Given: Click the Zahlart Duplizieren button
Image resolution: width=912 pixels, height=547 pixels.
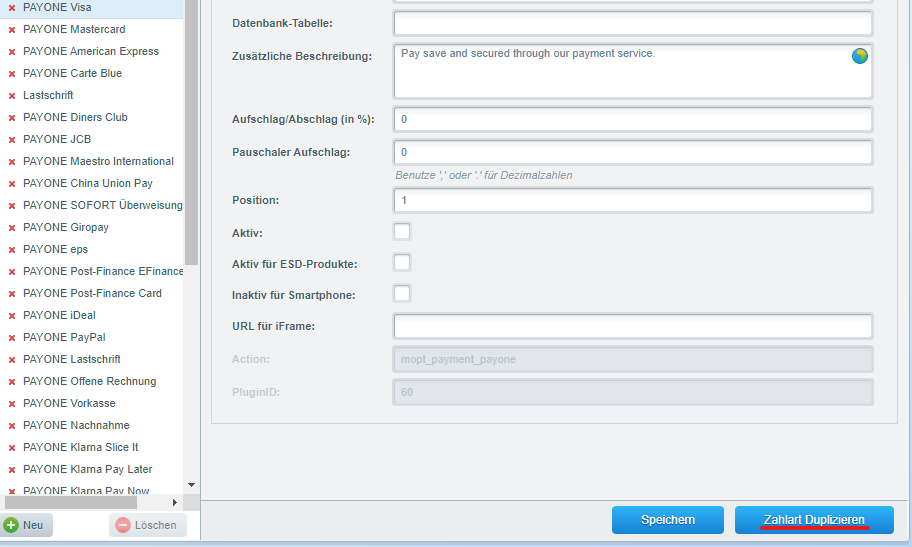Looking at the screenshot, I should tap(814, 520).
